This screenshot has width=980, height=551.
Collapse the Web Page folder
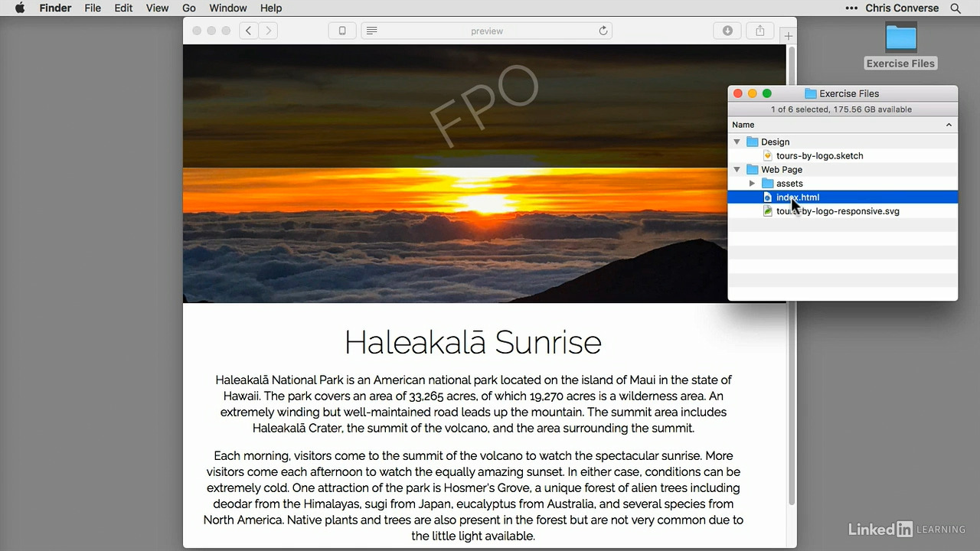pyautogui.click(x=736, y=169)
